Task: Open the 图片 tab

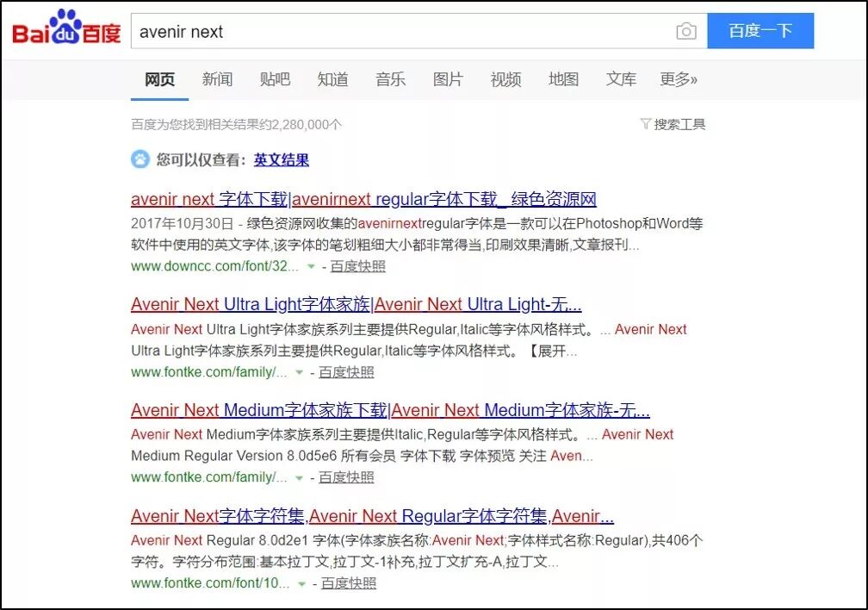Action: [x=448, y=79]
